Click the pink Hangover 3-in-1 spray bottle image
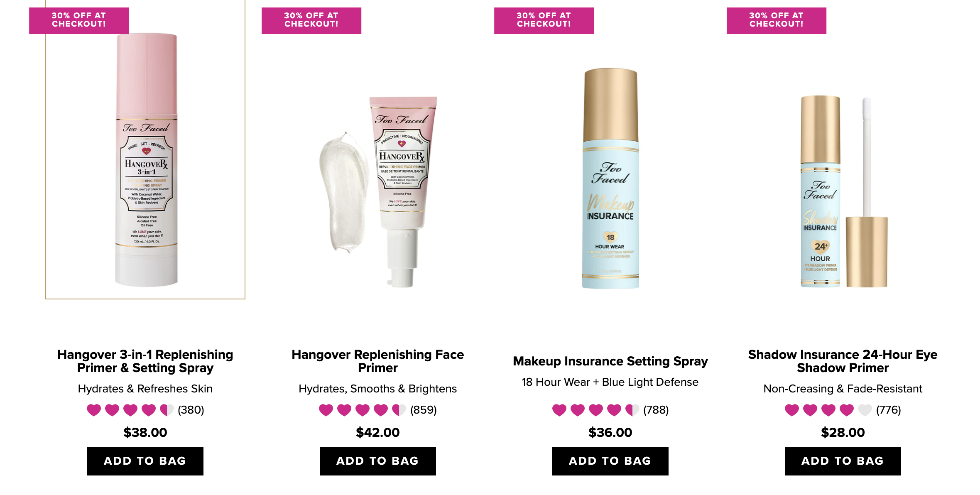The image size is (980, 495). click(x=146, y=160)
